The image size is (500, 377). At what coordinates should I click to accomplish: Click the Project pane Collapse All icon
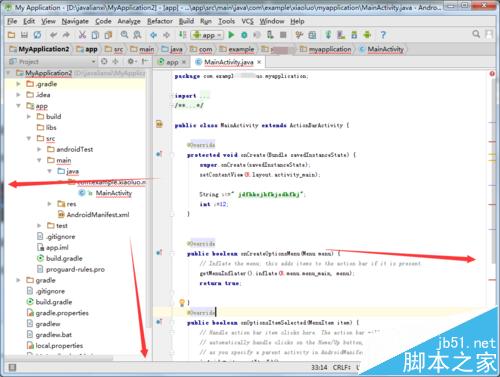coord(115,61)
